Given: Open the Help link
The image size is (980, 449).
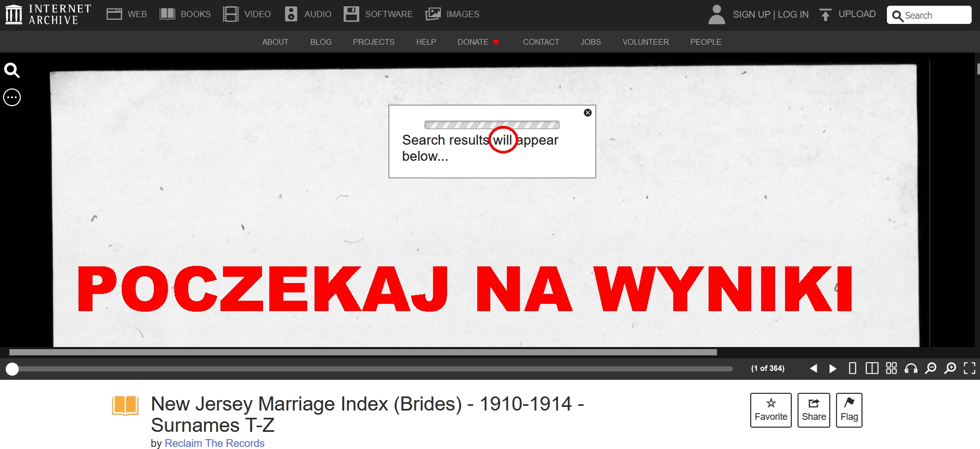Looking at the screenshot, I should (x=426, y=42).
